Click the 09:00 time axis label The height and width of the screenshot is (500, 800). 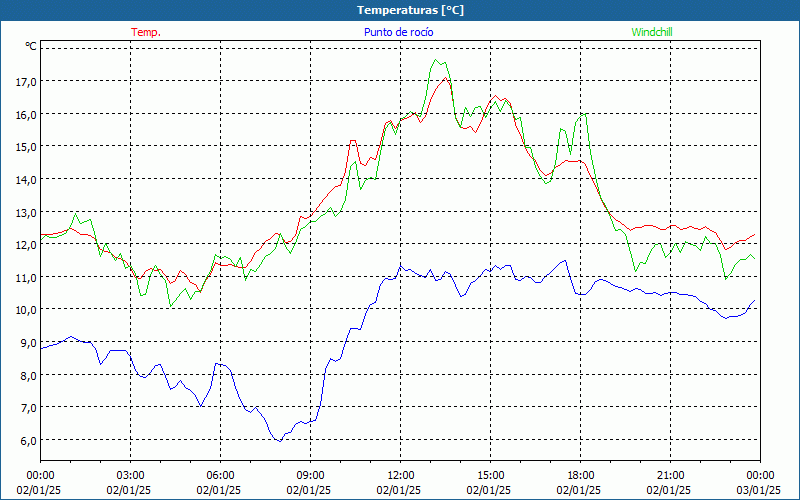[x=310, y=476]
